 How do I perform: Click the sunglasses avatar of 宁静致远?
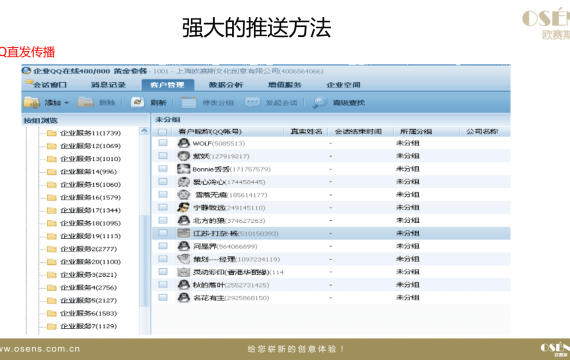coord(184,207)
